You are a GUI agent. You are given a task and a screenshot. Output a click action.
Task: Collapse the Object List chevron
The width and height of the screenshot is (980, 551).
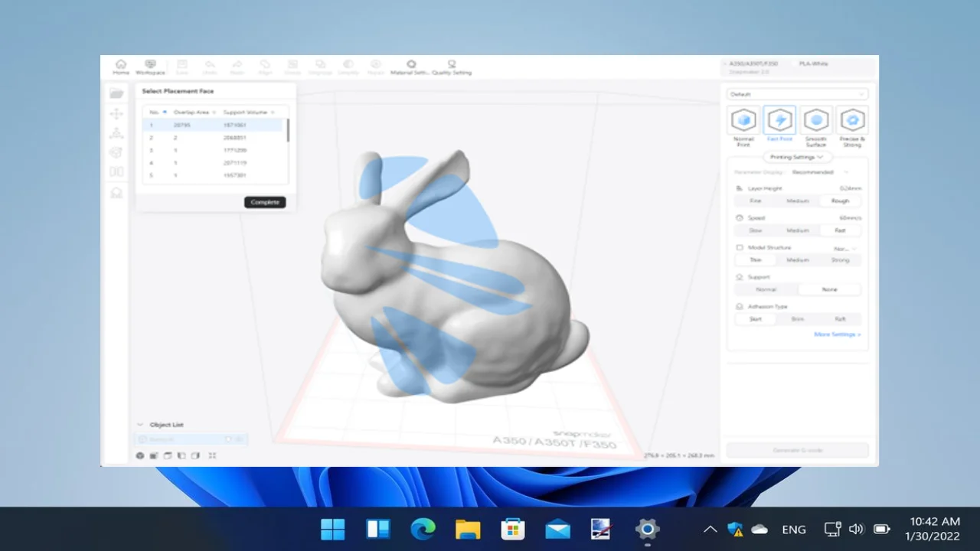pos(140,425)
